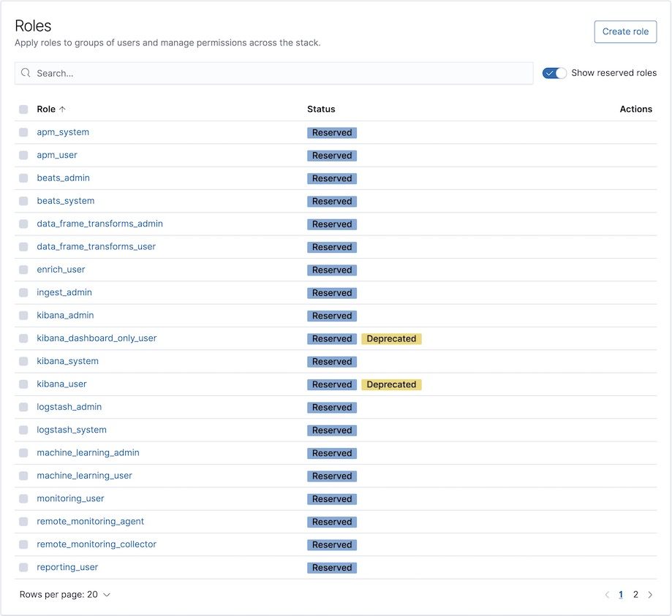Click the search magnifying glass icon

coord(26,73)
